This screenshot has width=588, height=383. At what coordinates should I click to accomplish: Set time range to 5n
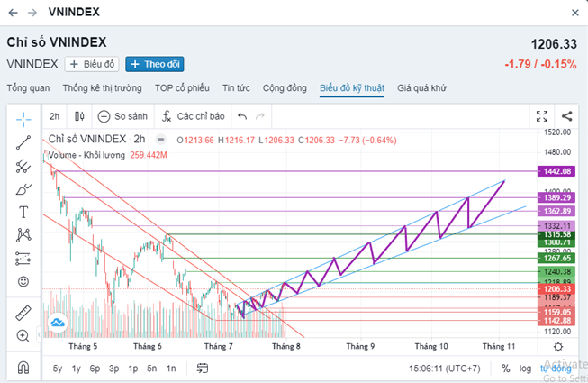coord(152,369)
